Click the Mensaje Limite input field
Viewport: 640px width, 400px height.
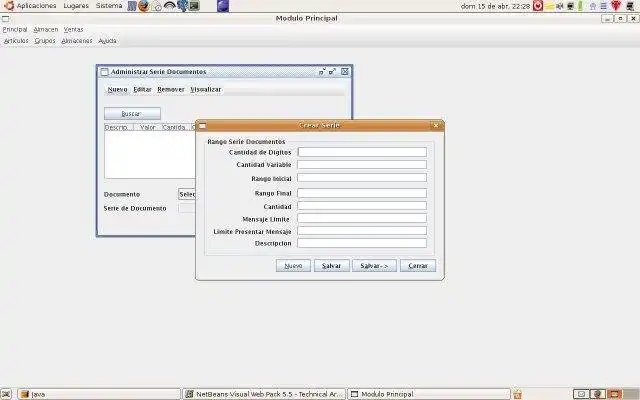(362, 218)
